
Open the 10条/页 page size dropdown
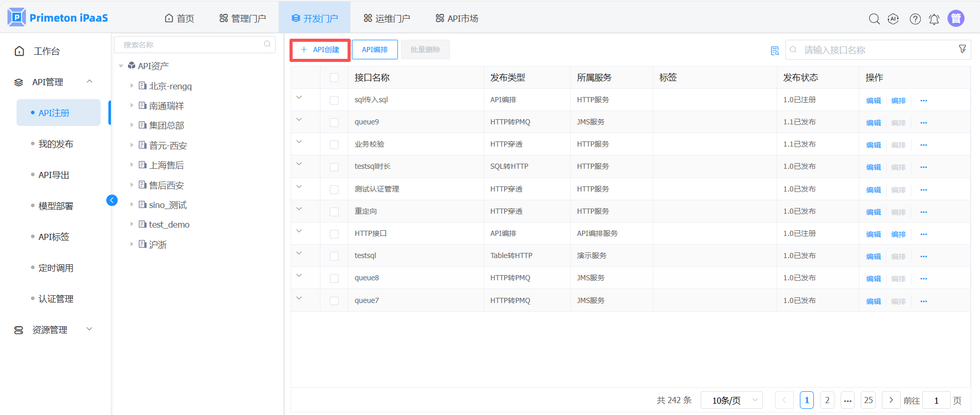pyautogui.click(x=731, y=400)
